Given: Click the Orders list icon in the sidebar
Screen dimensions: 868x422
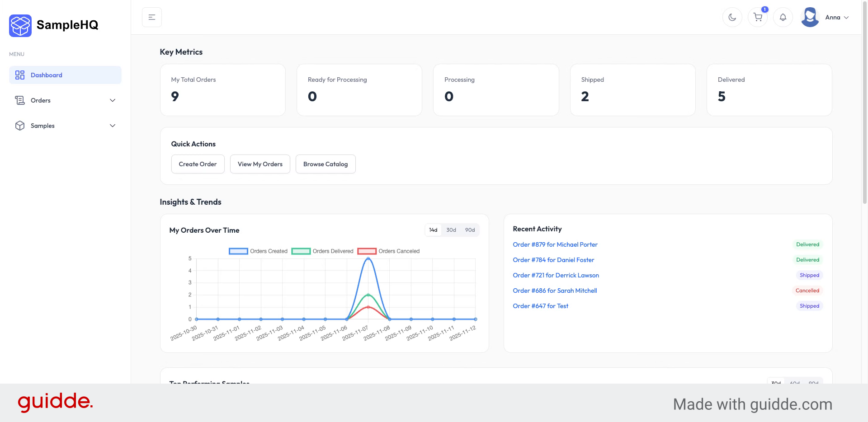Looking at the screenshot, I should 20,100.
